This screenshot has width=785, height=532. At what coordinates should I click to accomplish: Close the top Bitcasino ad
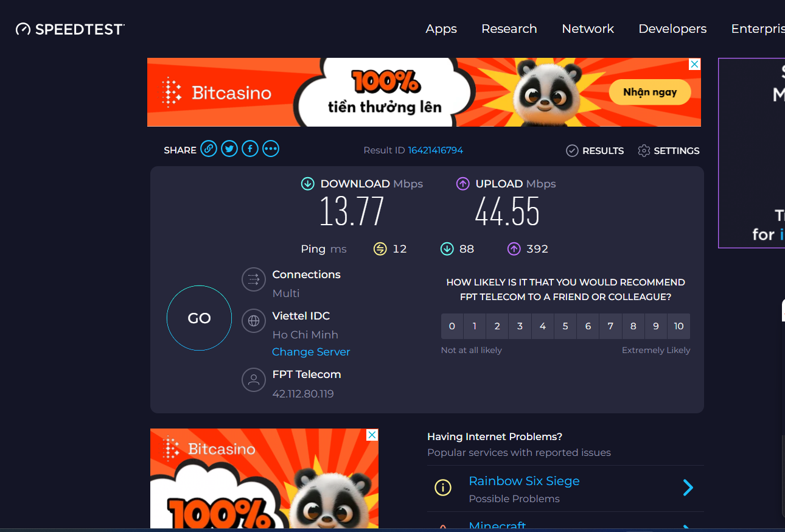[x=694, y=65]
